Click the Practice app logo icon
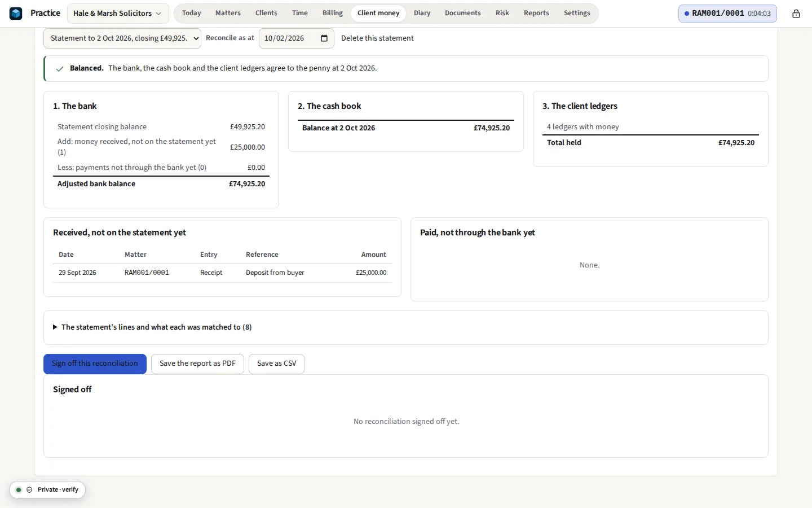Image resolution: width=812 pixels, height=508 pixels. coord(16,13)
